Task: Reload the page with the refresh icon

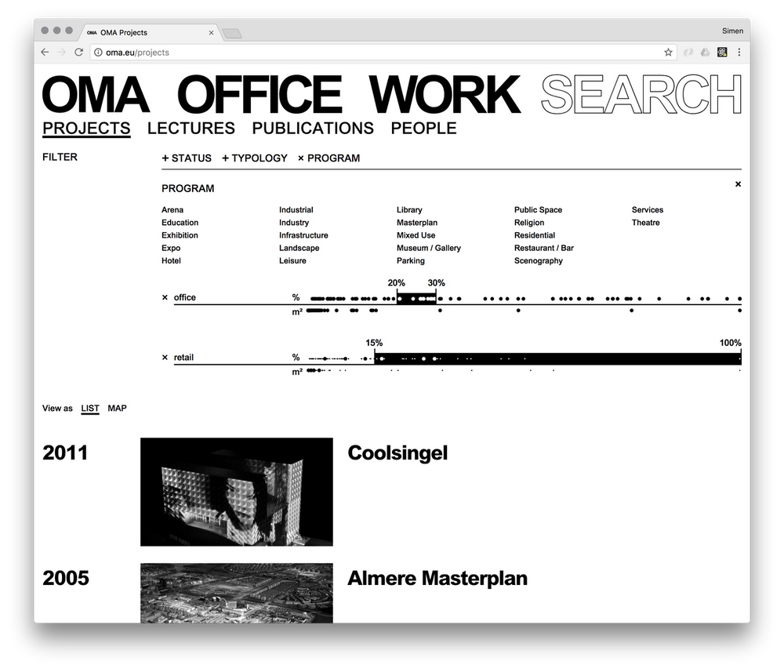Action: point(78,52)
